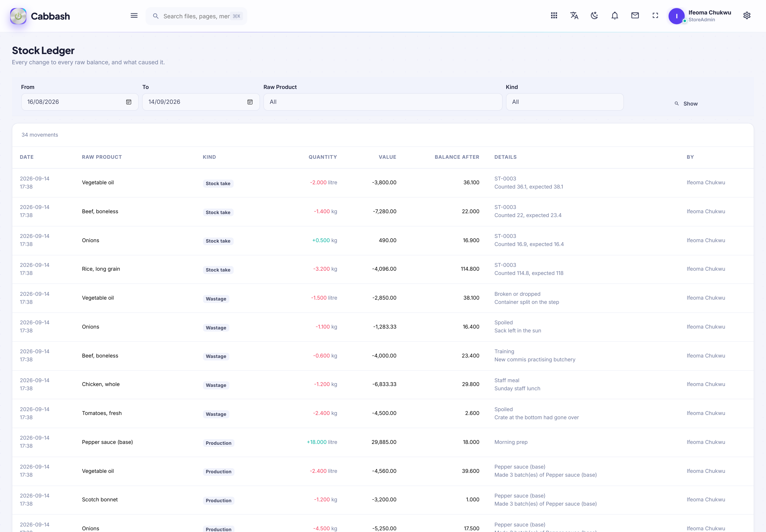
Task: Open the From date calendar picker
Action: [129, 102]
